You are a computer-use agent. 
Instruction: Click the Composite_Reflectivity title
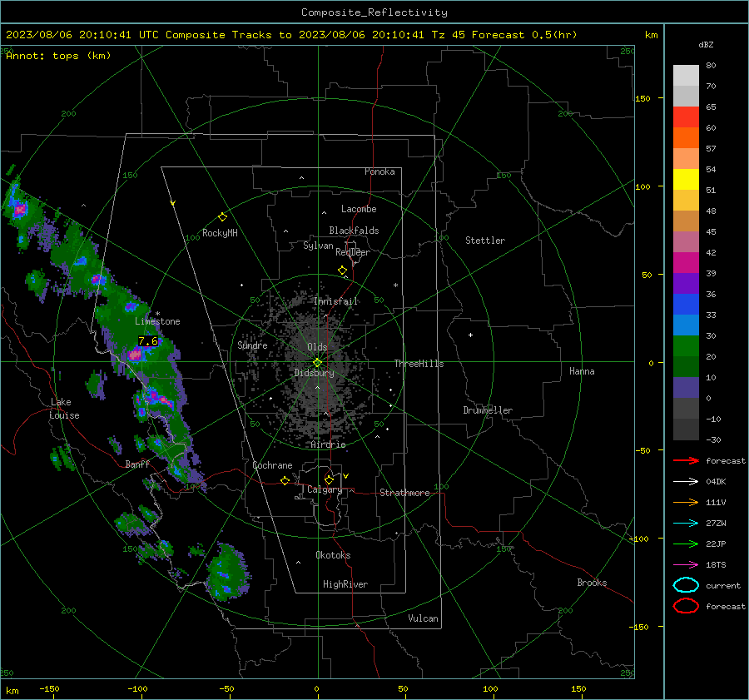pos(374,12)
